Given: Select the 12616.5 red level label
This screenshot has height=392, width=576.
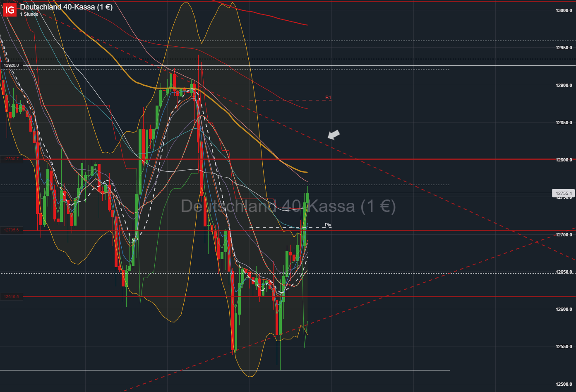Looking at the screenshot, I should pos(11,297).
